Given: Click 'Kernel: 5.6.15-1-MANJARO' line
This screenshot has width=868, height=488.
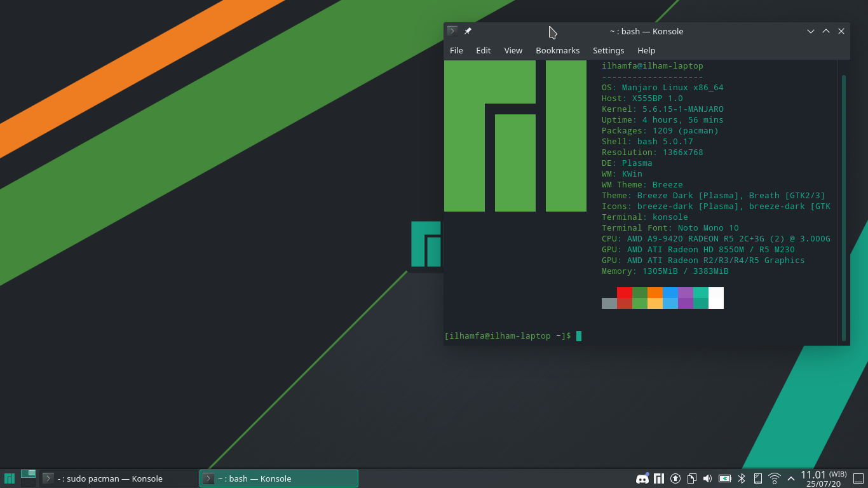Looking at the screenshot, I should pos(663,109).
